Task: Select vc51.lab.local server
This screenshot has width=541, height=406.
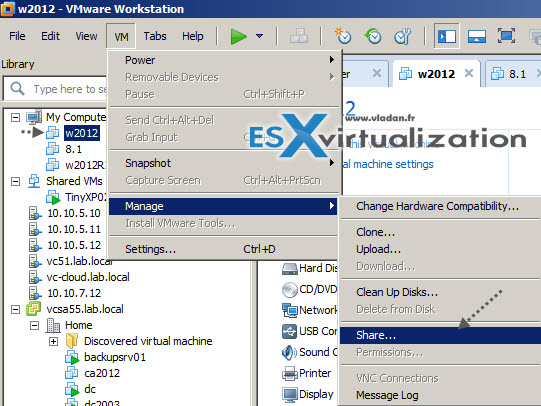Action: 79,261
